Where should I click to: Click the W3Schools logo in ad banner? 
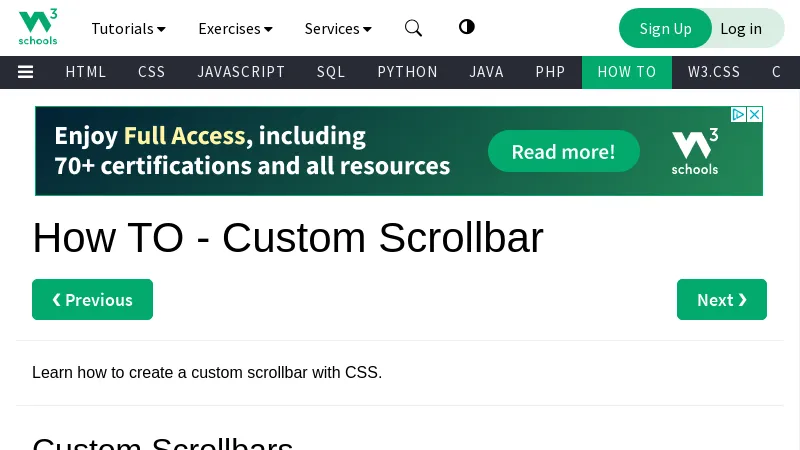pyautogui.click(x=695, y=151)
